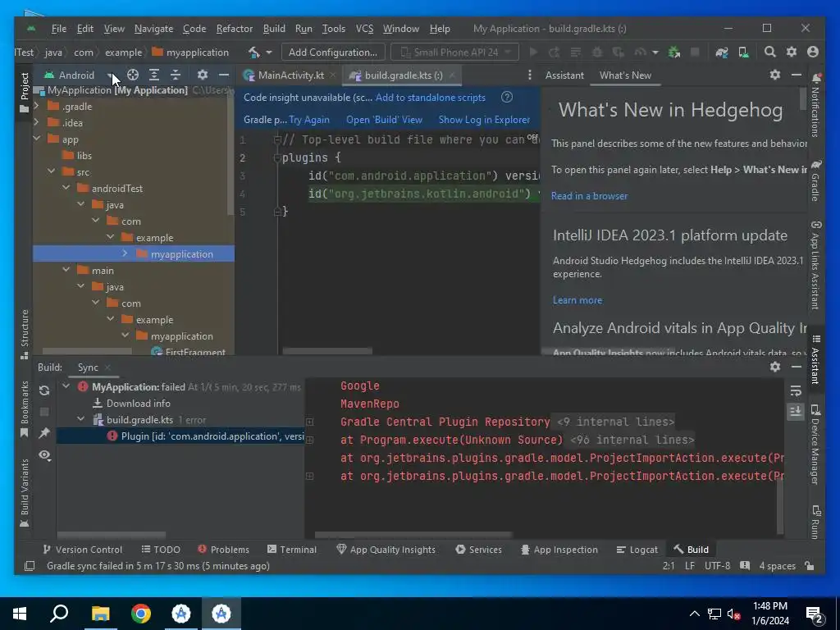Image resolution: width=840 pixels, height=630 pixels.
Task: Collapse MyApplication failed build node
Action: pyautogui.click(x=66, y=386)
